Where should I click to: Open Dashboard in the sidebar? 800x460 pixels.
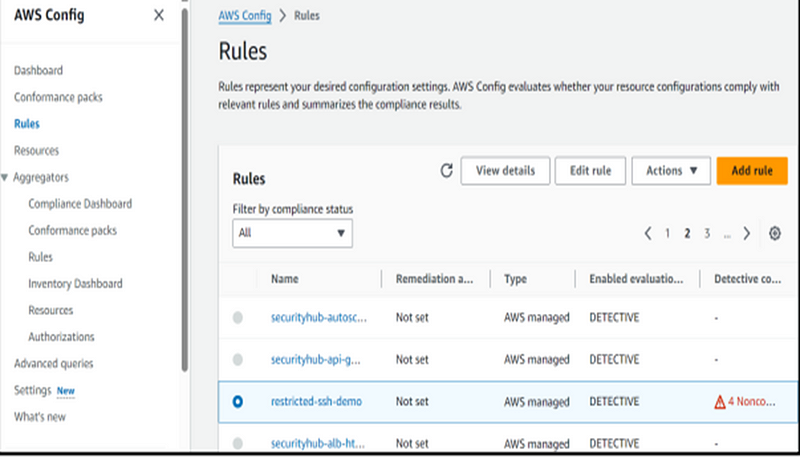pyautogui.click(x=38, y=70)
